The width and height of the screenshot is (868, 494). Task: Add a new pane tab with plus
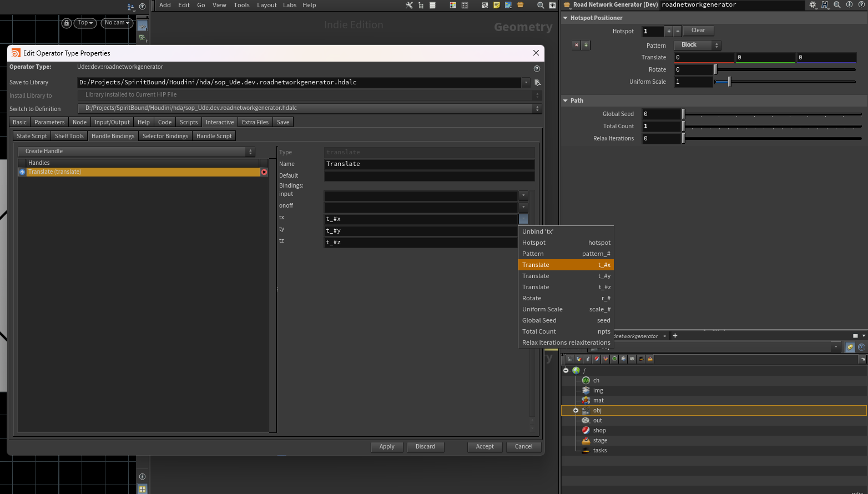point(675,336)
